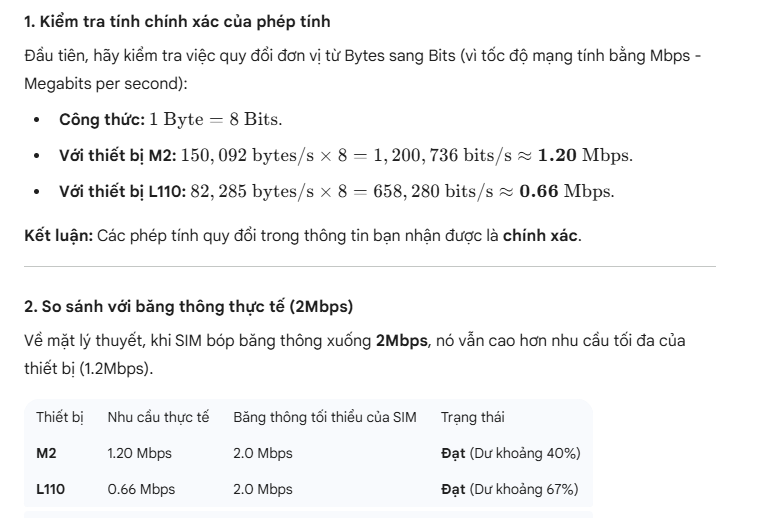Click the "Đạt (Dư khoảng 40%)" status cell
The height and width of the screenshot is (518, 757).
tap(510, 453)
